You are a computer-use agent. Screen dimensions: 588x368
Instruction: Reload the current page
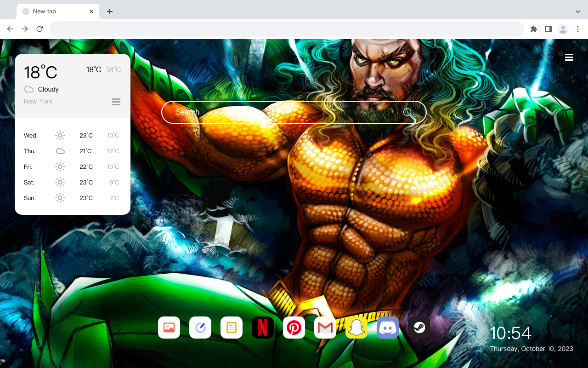point(40,29)
